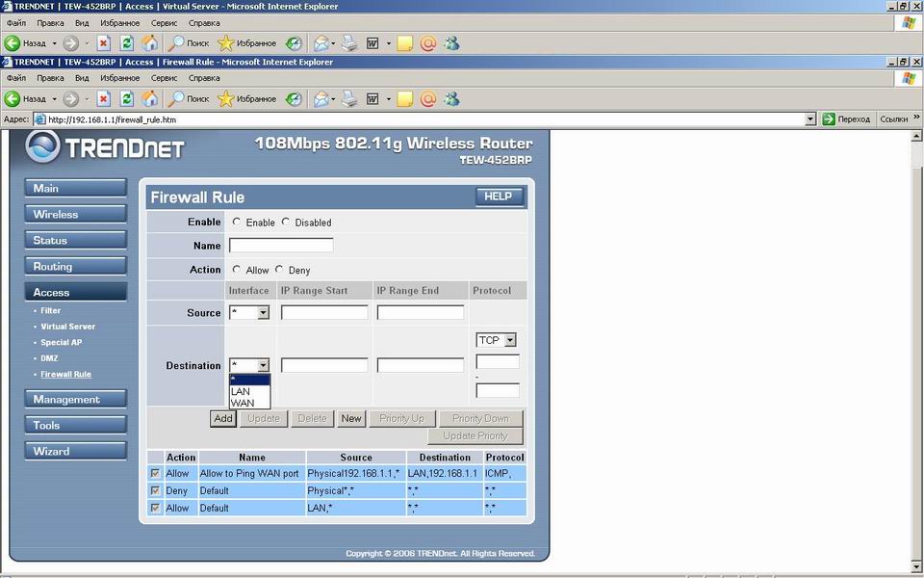Image resolution: width=924 pixels, height=578 pixels.
Task: Click @ icon in Firewall Rule window toolbar
Action: 428,99
